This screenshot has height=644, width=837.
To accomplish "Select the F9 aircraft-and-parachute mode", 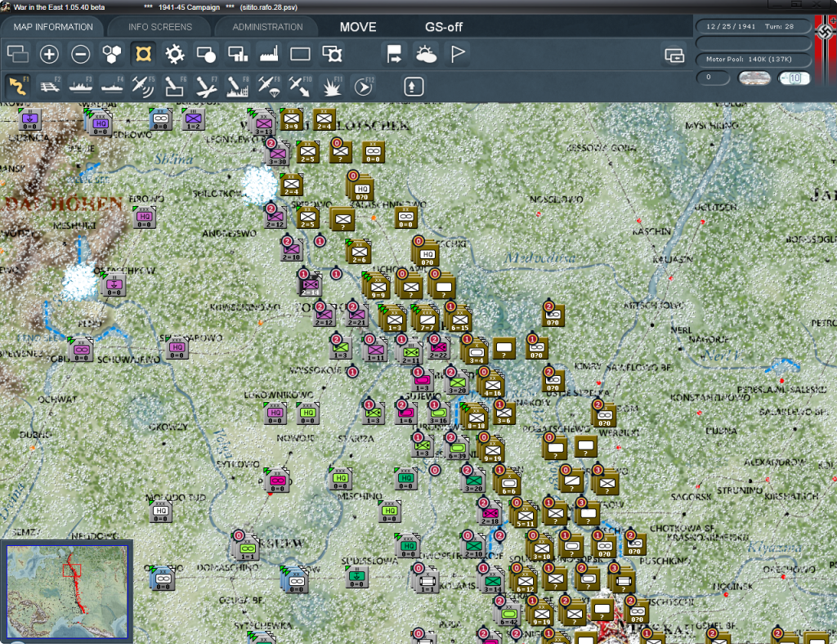I will pos(269,87).
